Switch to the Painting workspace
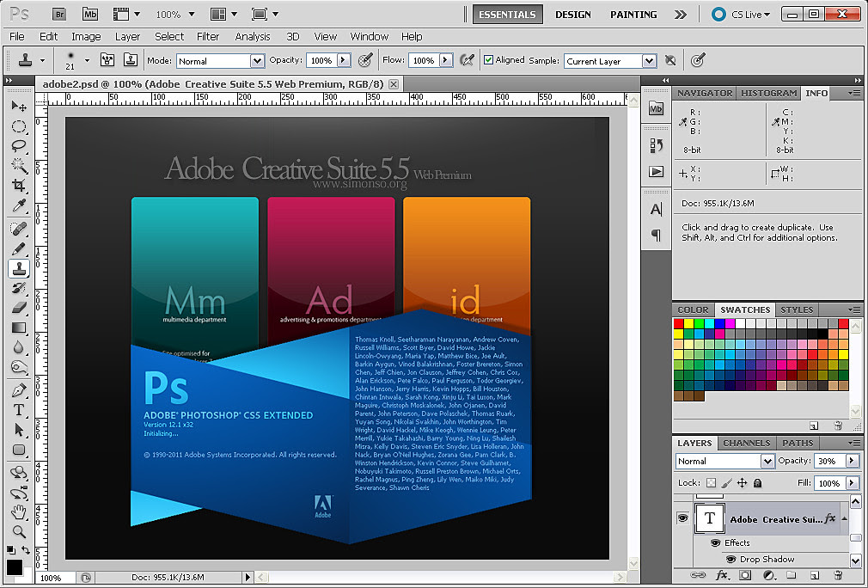The height and width of the screenshot is (588, 868). point(633,15)
